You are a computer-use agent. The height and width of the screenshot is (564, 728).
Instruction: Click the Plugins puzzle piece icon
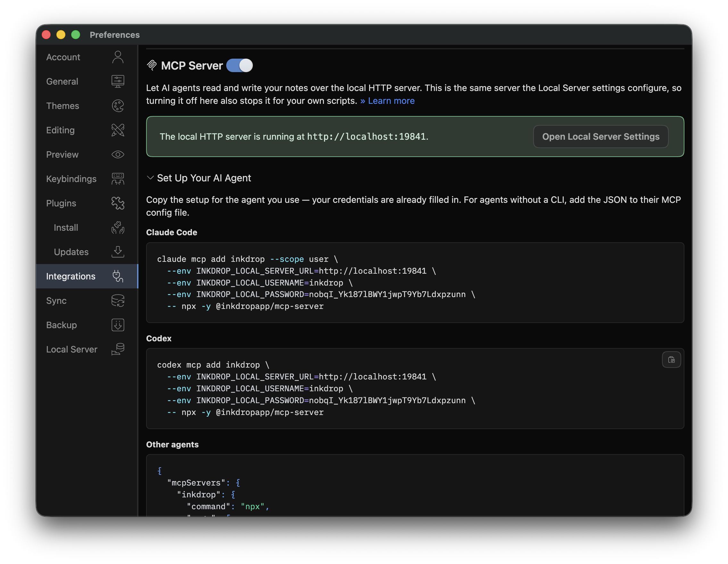pos(118,203)
